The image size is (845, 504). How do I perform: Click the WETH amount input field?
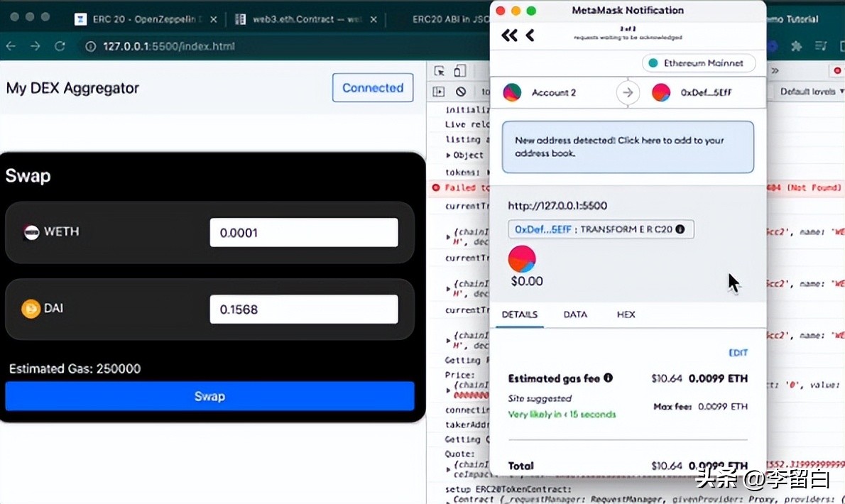click(304, 231)
